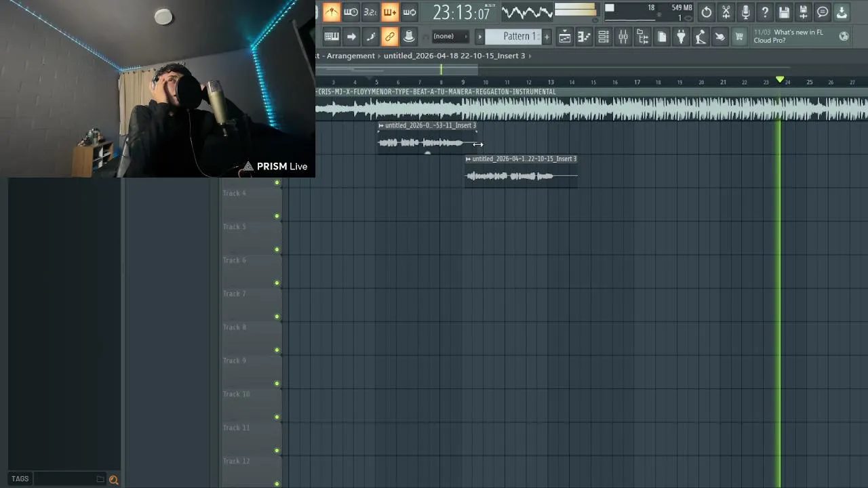The image size is (868, 488).
Task: Mute Track 12 with its green dot
Action: click(277, 484)
